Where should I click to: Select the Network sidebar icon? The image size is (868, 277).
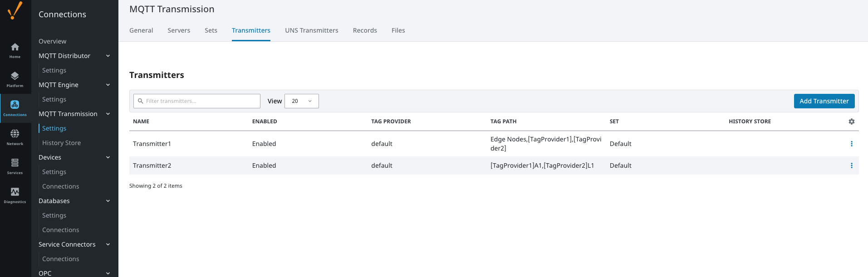click(15, 137)
